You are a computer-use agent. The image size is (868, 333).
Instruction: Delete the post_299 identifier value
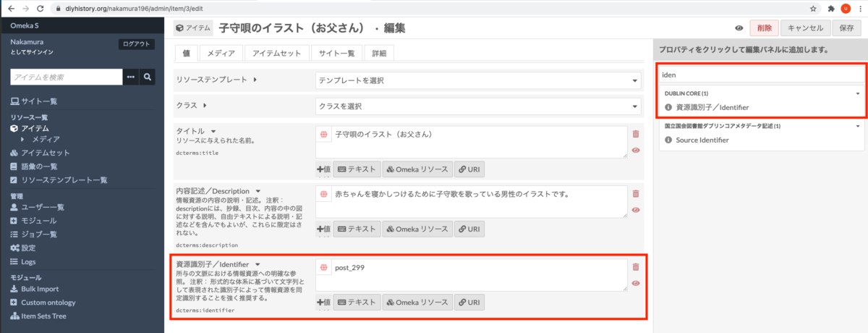click(636, 268)
